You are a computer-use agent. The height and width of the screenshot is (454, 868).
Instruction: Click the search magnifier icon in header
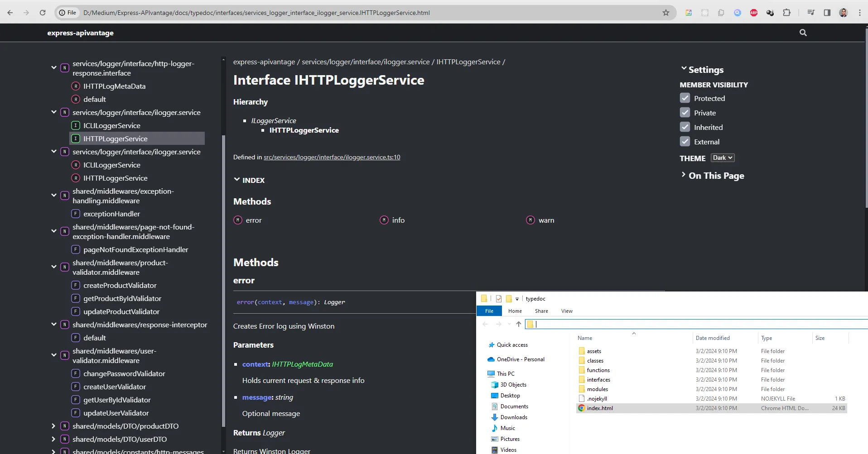(803, 33)
